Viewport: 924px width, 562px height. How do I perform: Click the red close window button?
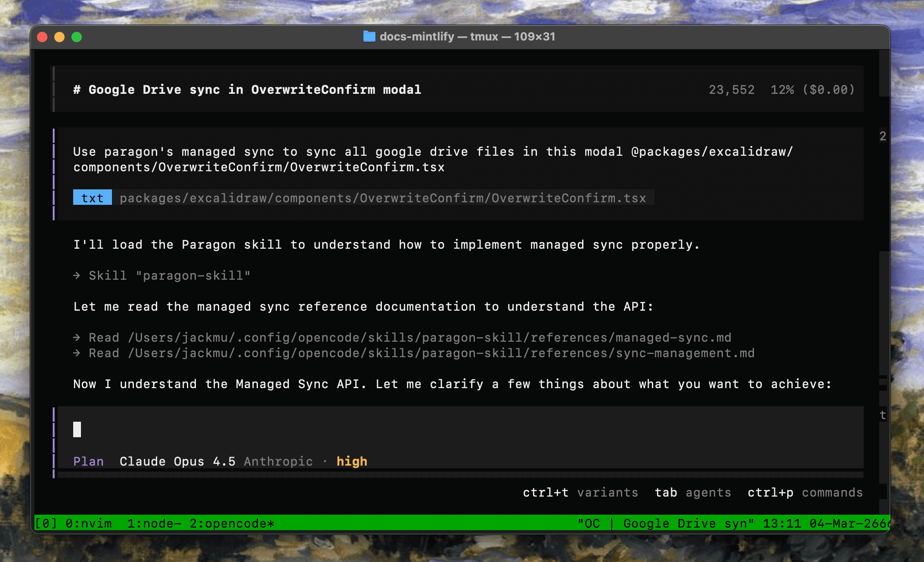coord(42,37)
